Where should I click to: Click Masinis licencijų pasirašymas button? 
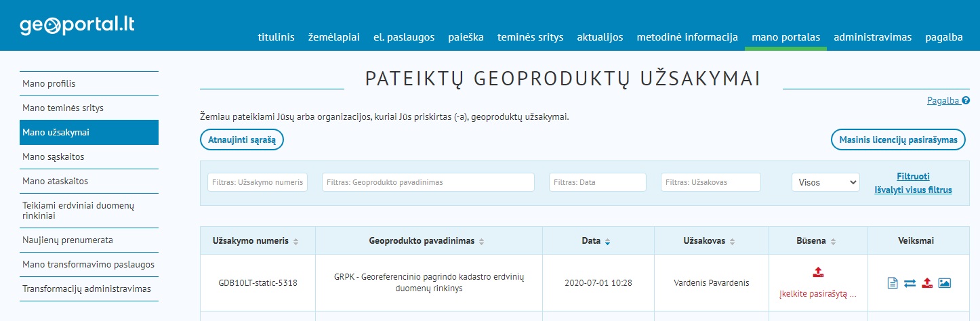897,140
